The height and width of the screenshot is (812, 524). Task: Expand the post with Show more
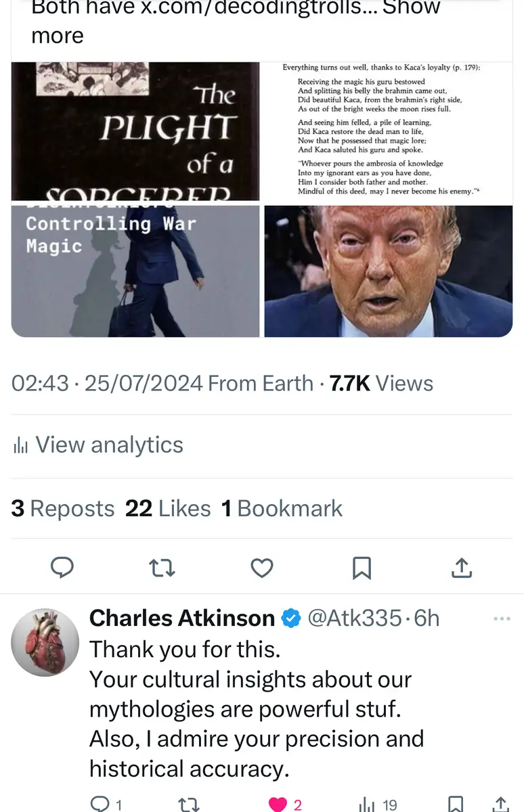[x=236, y=21]
